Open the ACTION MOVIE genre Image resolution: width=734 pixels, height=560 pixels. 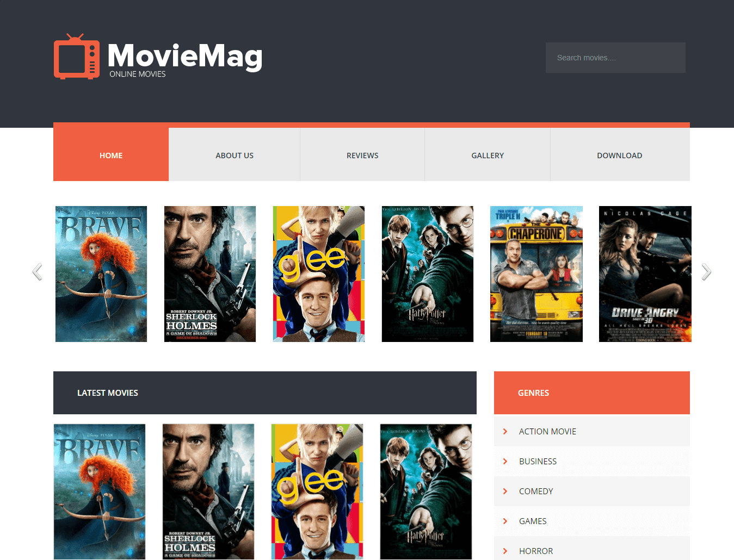[x=547, y=431]
